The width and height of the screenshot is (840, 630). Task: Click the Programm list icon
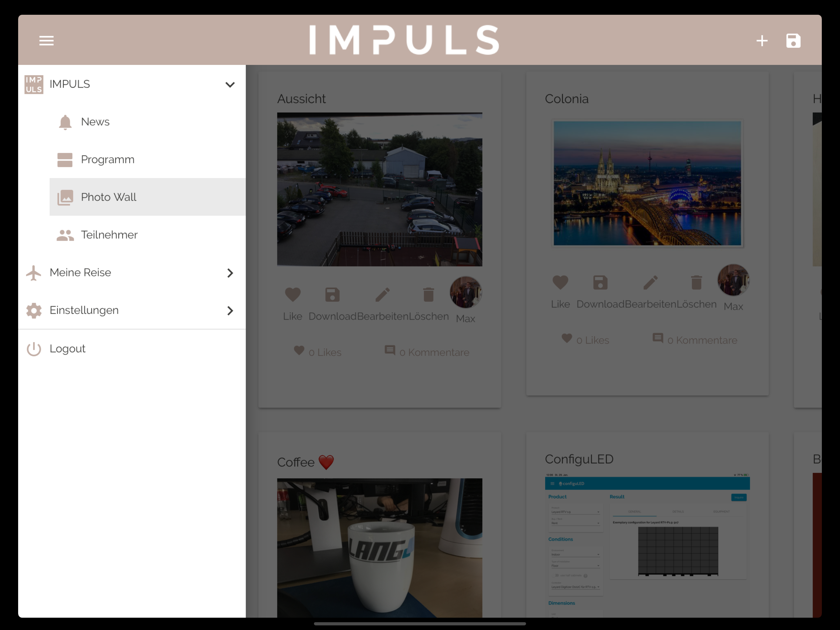[x=65, y=160]
